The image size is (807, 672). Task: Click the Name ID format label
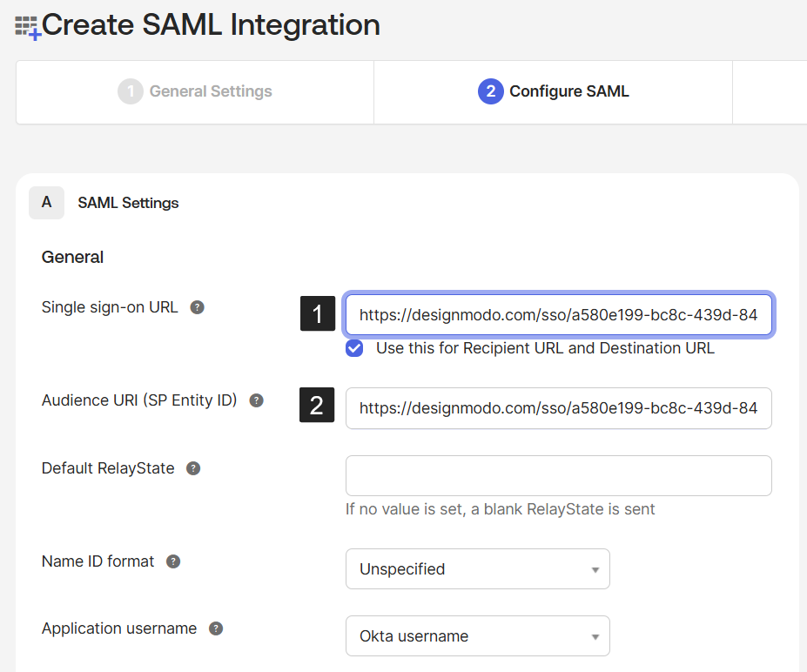click(x=98, y=561)
